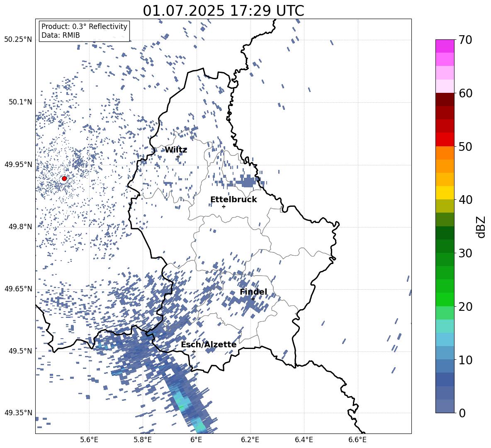
Task: Click the 50.25°N latitude label
Action: tap(18, 39)
